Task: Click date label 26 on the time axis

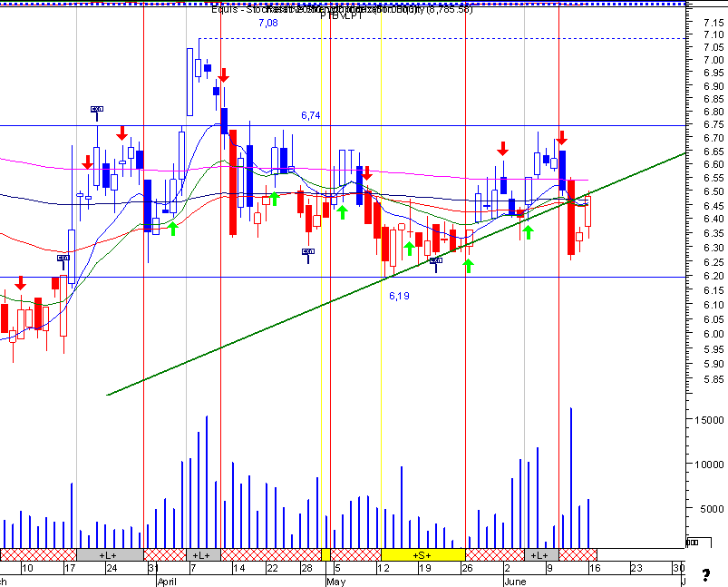Action: [467, 568]
